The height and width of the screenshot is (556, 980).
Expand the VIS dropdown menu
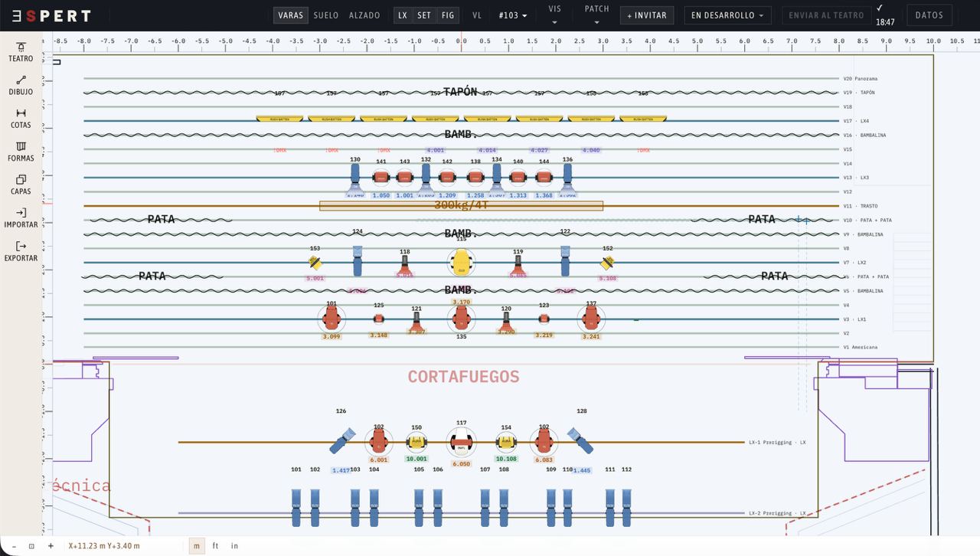pyautogui.click(x=555, y=15)
